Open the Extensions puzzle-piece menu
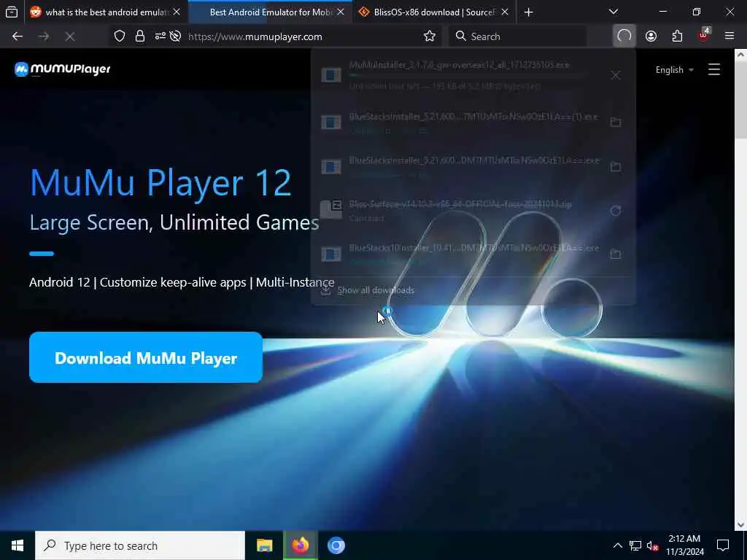 677,36
